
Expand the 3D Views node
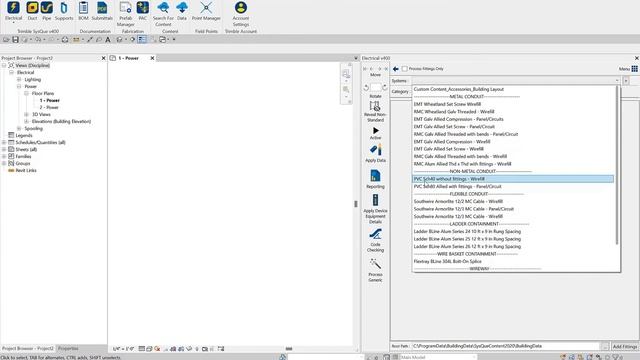click(x=27, y=114)
